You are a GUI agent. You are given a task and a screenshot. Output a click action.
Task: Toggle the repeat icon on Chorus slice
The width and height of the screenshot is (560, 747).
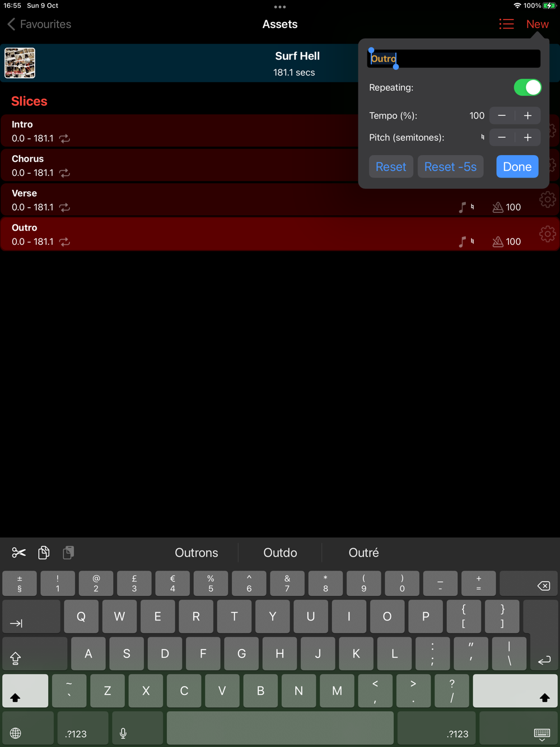[65, 173]
